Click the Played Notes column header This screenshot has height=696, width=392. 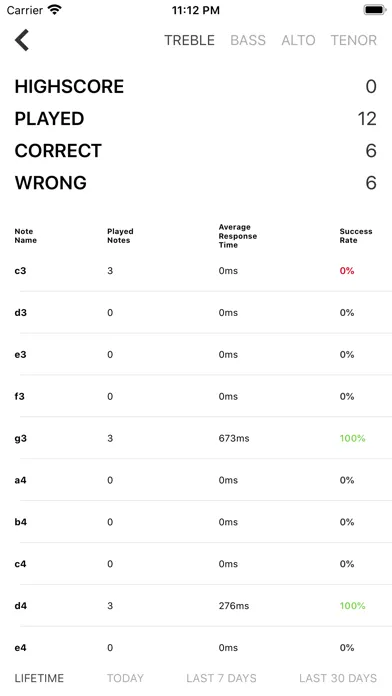pyautogui.click(x=120, y=236)
